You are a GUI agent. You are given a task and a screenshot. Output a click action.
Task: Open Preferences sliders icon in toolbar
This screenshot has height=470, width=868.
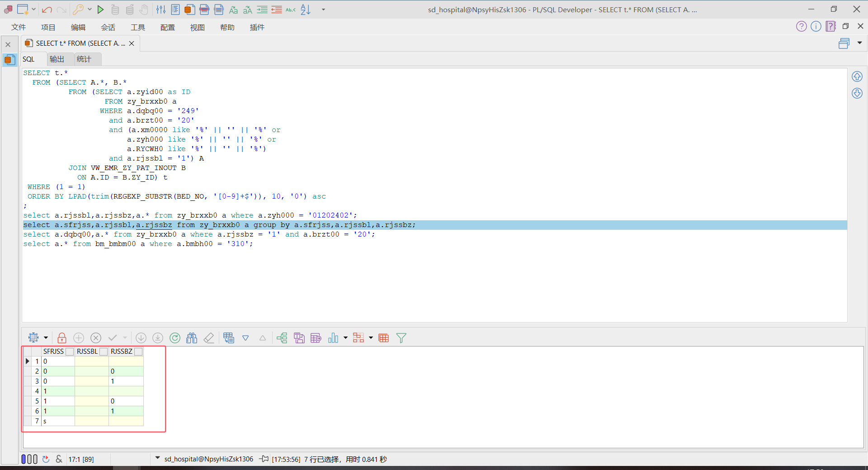point(160,9)
